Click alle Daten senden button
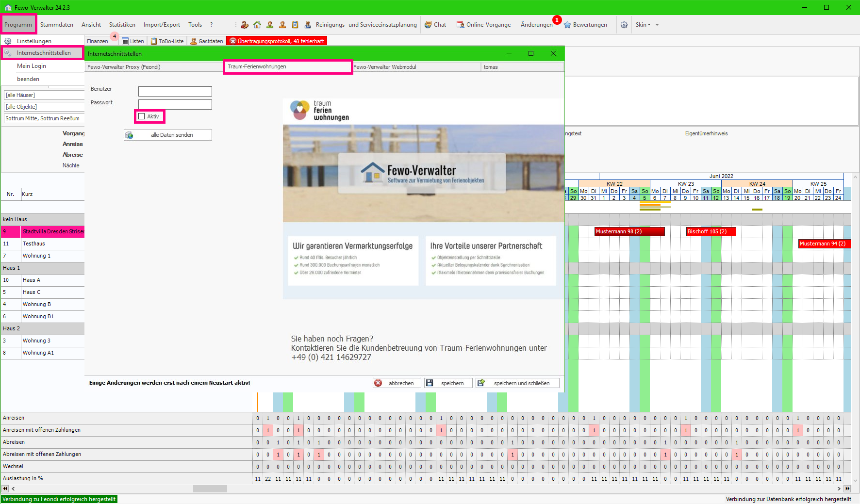Screen dimensions: 860x504 168,135
